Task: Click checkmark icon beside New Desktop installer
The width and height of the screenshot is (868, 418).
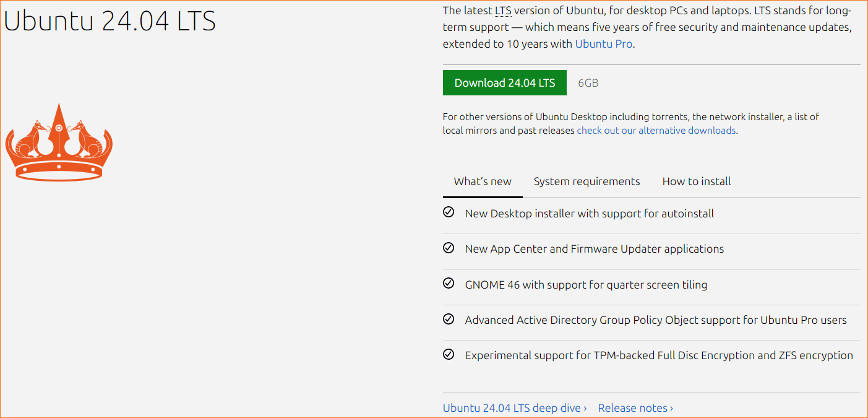Action: tap(449, 212)
